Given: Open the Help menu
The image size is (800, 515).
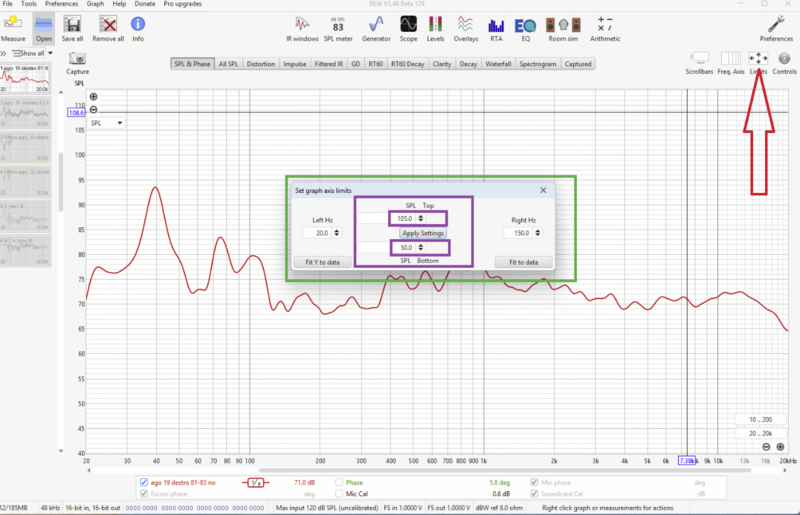Looking at the screenshot, I should (119, 4).
